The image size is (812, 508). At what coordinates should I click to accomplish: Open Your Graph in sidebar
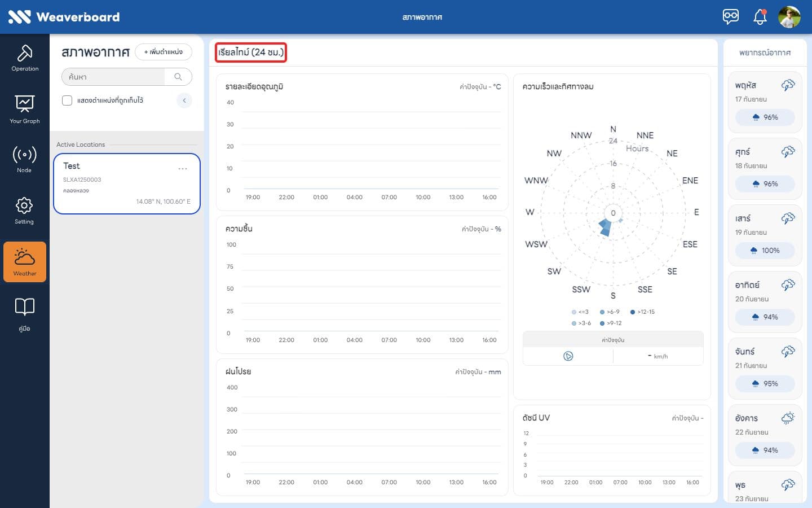pos(25,110)
